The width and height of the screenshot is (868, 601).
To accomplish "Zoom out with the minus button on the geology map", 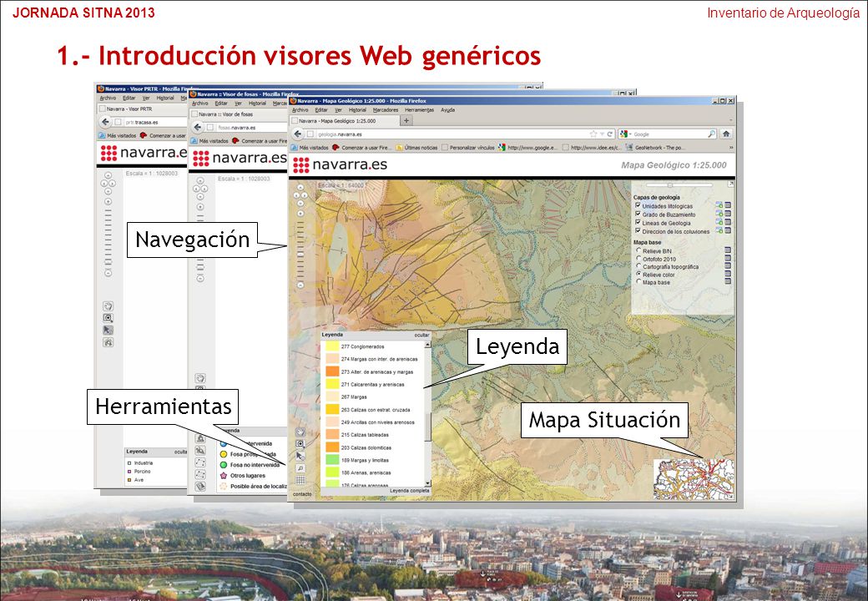I will point(300,285).
